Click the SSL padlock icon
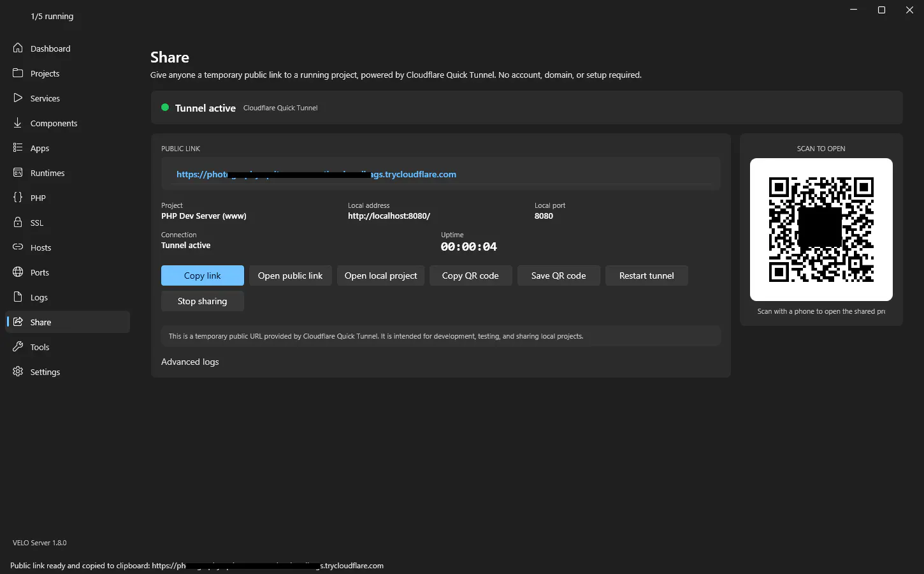This screenshot has width=924, height=574. pos(18,223)
